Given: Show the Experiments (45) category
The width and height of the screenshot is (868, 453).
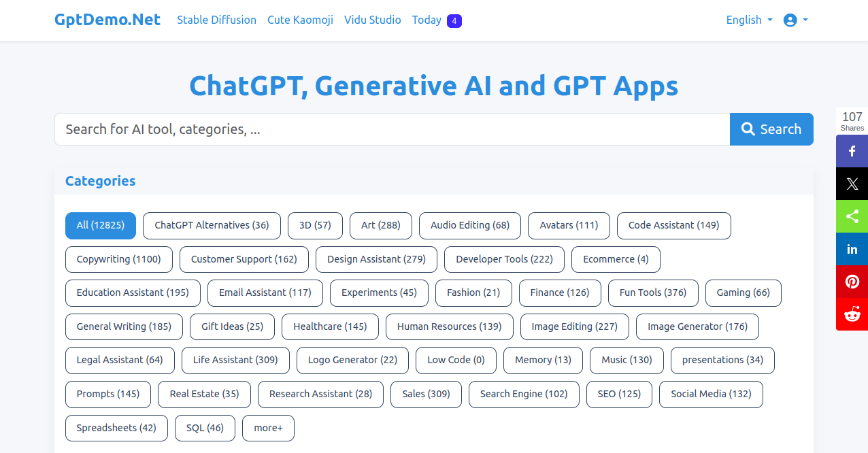Looking at the screenshot, I should 379,293.
